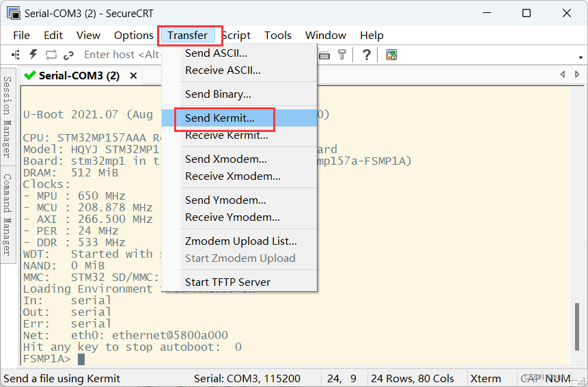This screenshot has width=588, height=387.
Task: Click the SecureCRT application icon in title bar
Action: click(14, 13)
